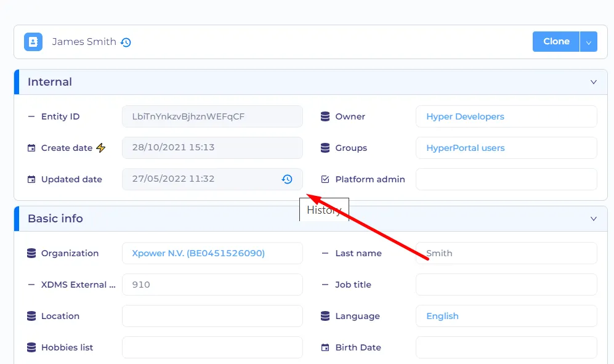Collapse the Basic info section
Image resolution: width=614 pixels, height=364 pixels.
click(x=594, y=219)
